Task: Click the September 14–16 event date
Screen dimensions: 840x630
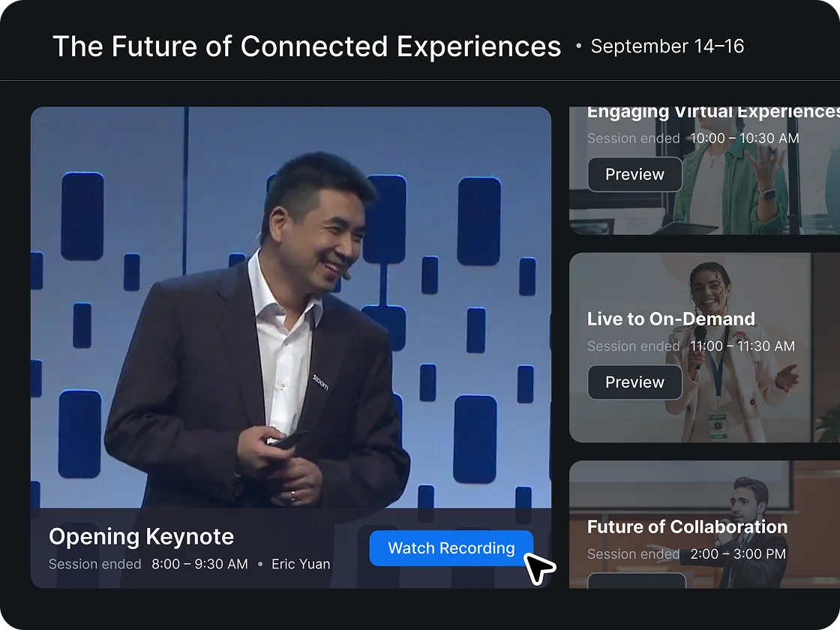Action: (x=667, y=46)
